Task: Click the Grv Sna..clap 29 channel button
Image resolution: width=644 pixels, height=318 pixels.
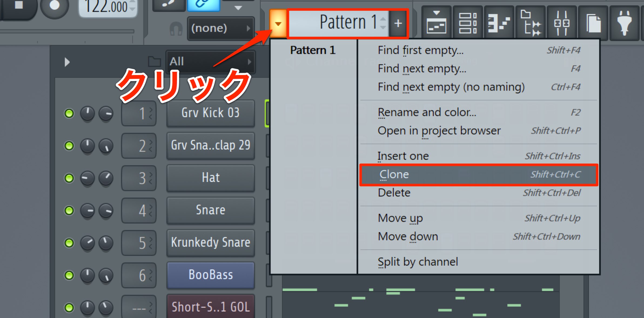Action: click(210, 146)
